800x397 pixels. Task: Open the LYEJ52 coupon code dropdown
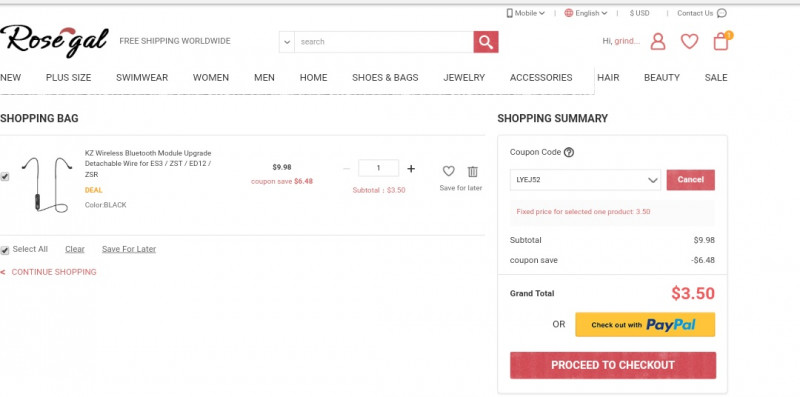(x=585, y=180)
